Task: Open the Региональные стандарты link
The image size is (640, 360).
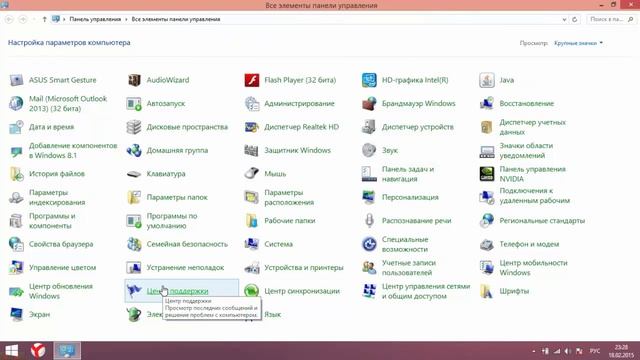Action: (542, 221)
